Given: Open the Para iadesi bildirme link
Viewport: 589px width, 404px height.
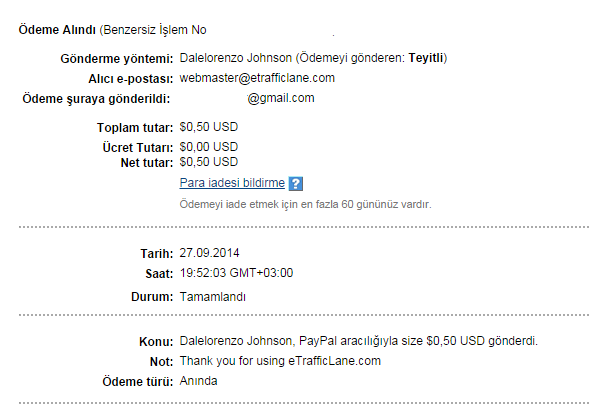Looking at the screenshot, I should coord(232,183).
